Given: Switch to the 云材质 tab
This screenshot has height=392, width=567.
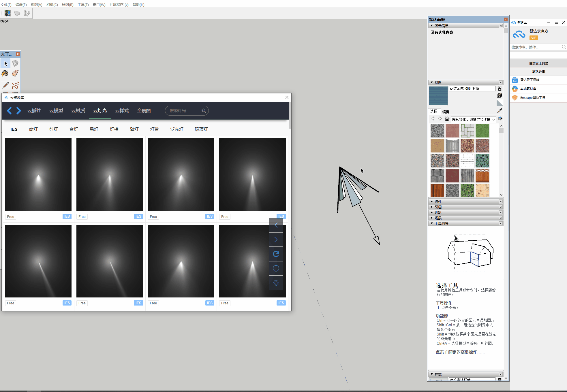Looking at the screenshot, I should [78, 111].
